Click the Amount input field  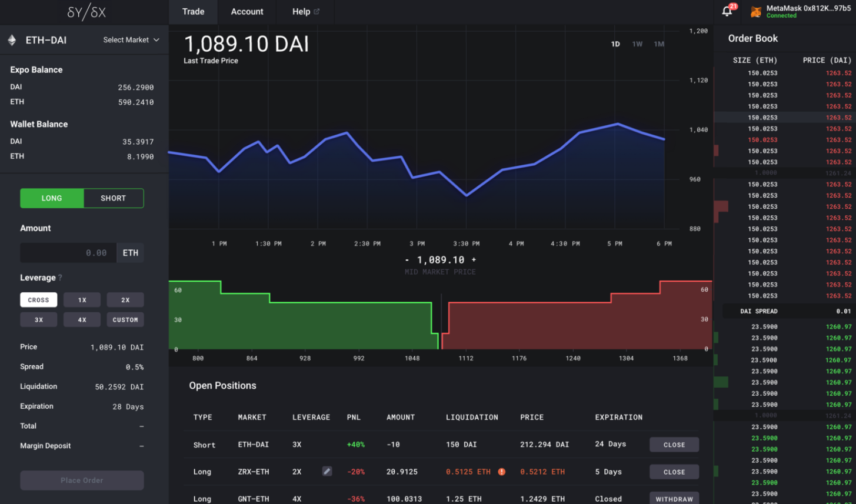[68, 252]
